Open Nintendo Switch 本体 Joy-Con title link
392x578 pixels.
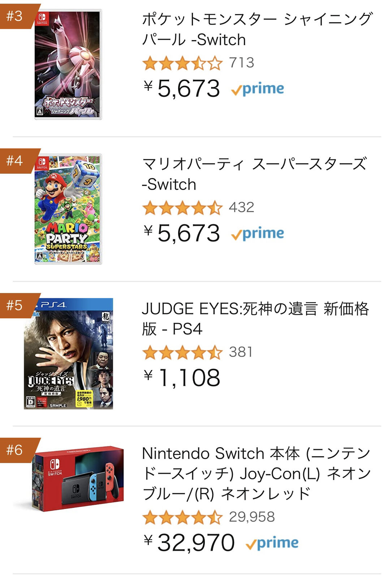coord(257,473)
